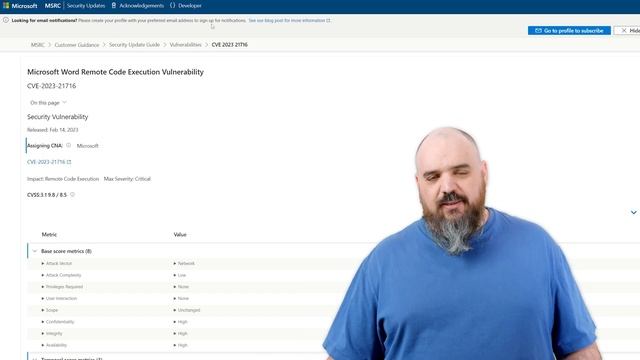This screenshot has height=360, width=640.
Task: Select the 'Impact: Remote Code Execution' text
Action: (63, 179)
